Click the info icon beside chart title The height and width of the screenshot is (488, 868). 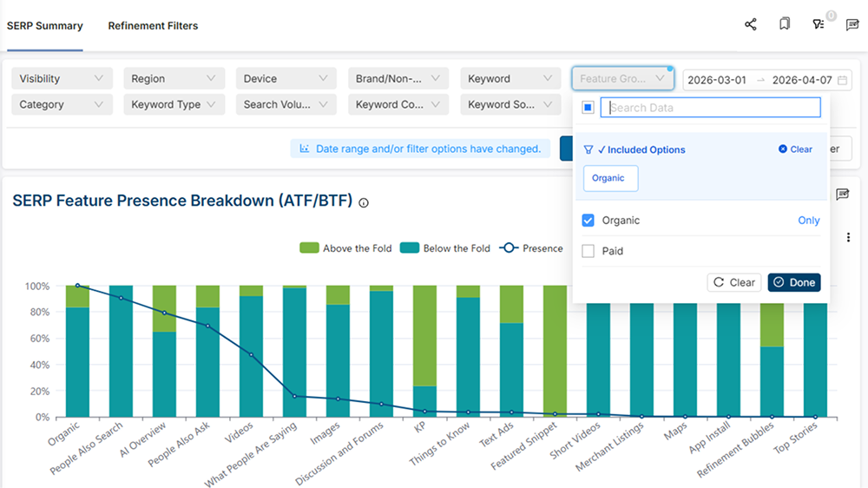click(x=364, y=202)
